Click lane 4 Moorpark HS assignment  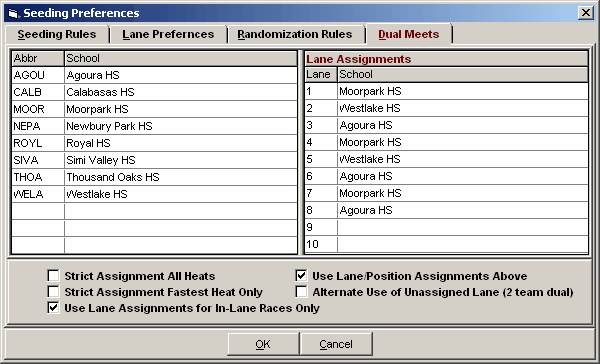point(463,142)
